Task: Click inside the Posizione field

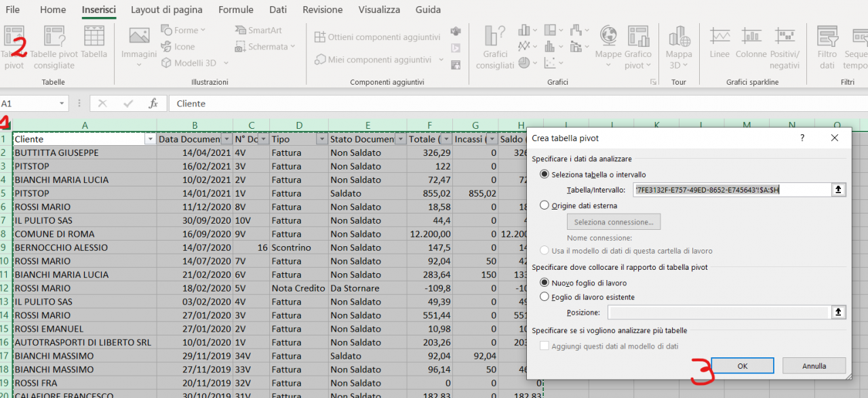Action: coord(719,312)
